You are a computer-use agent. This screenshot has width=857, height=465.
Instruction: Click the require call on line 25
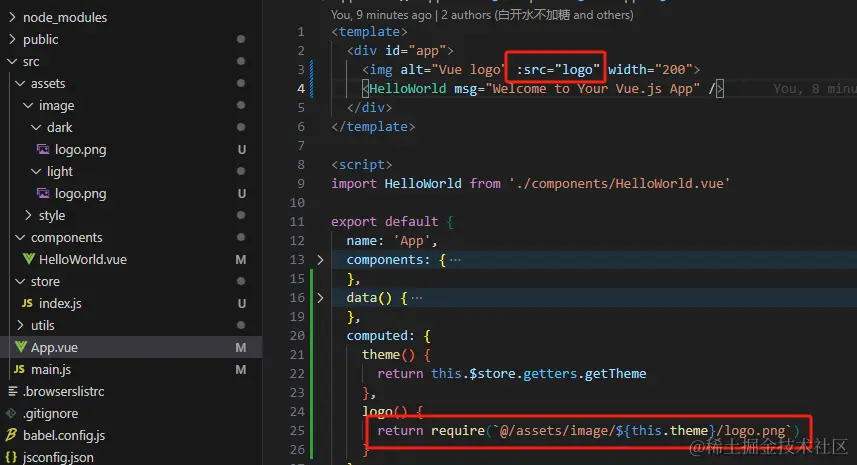pos(457,431)
